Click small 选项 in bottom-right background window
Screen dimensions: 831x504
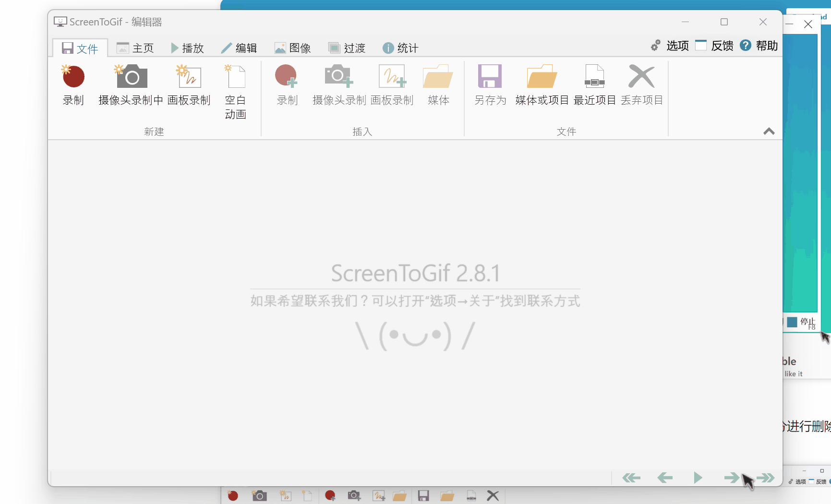(797, 481)
